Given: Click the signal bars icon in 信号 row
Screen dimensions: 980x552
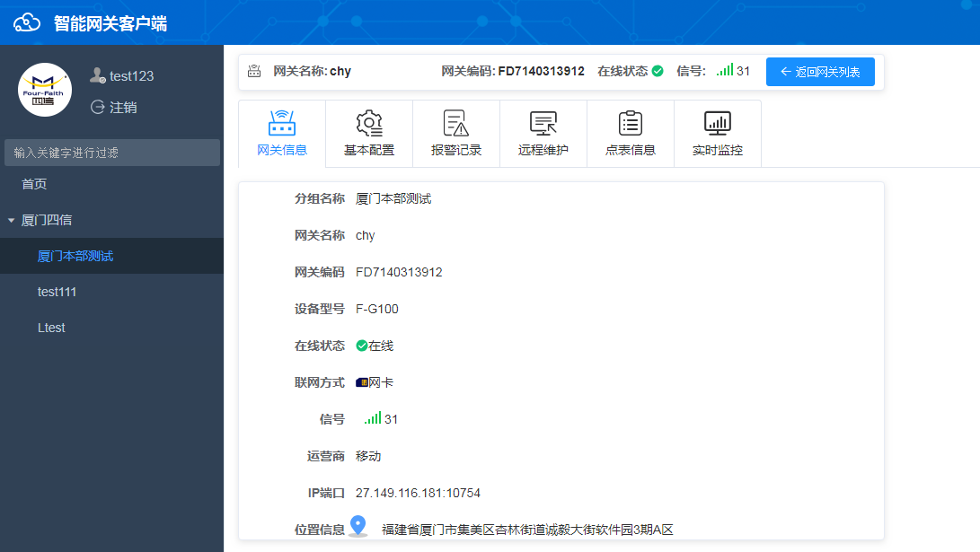Looking at the screenshot, I should [x=373, y=417].
